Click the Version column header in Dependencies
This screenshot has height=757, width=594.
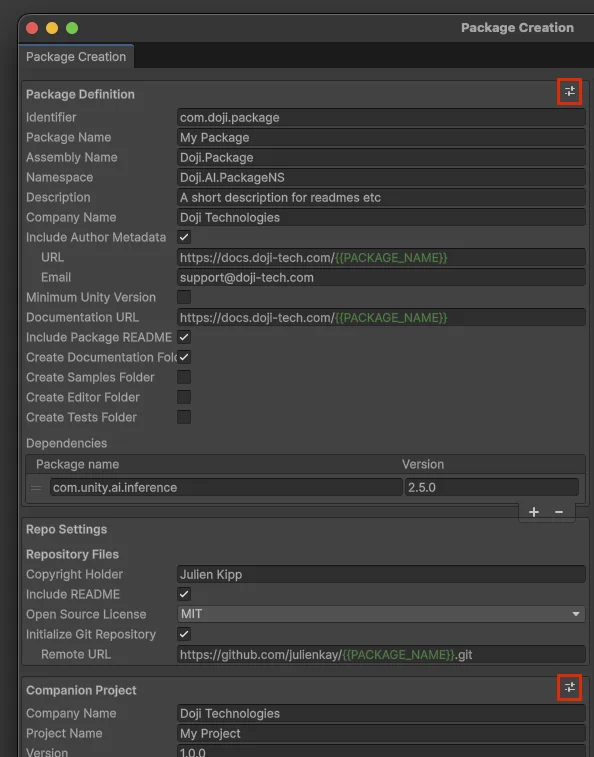point(423,464)
